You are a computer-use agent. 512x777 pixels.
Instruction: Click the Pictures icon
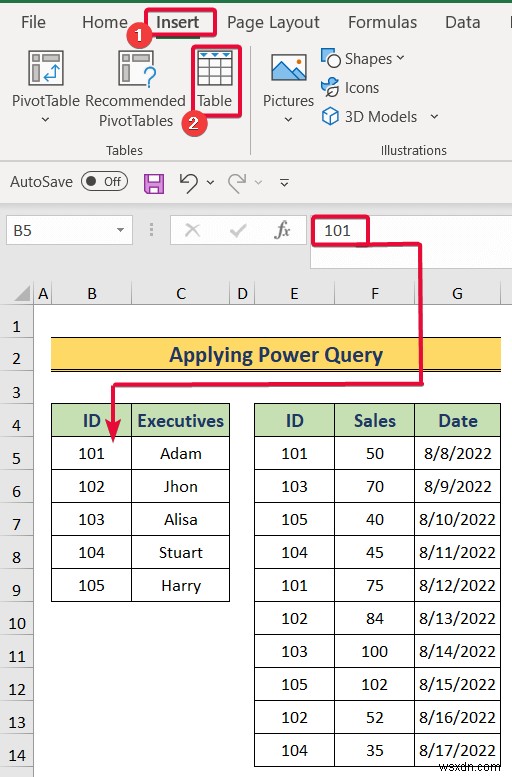[288, 67]
